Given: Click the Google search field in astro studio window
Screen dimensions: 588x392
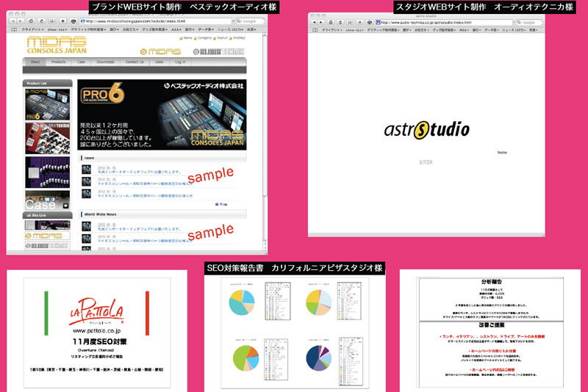Looking at the screenshot, I should point(529,23).
